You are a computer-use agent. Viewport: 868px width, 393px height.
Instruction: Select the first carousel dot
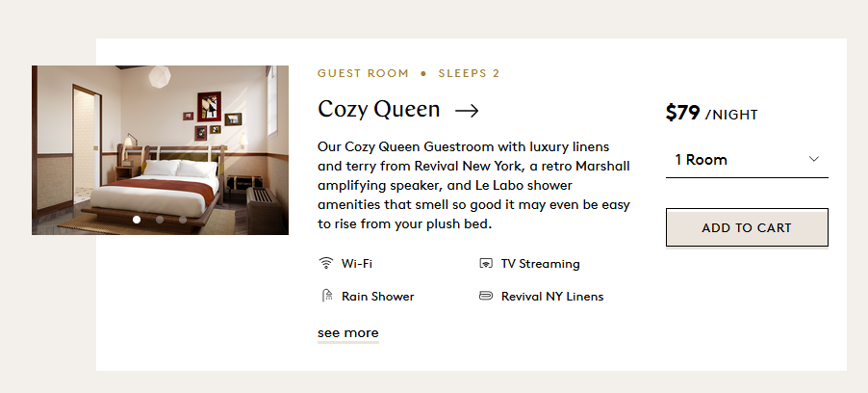pyautogui.click(x=137, y=220)
